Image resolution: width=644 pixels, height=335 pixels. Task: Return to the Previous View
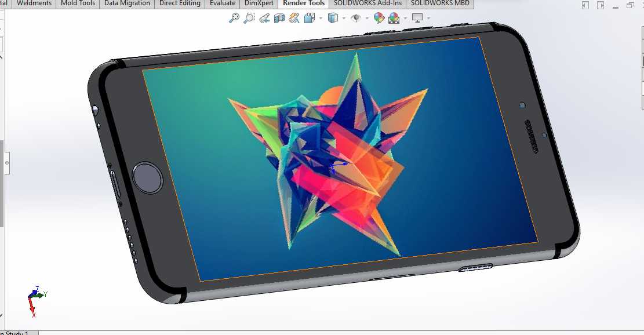264,18
